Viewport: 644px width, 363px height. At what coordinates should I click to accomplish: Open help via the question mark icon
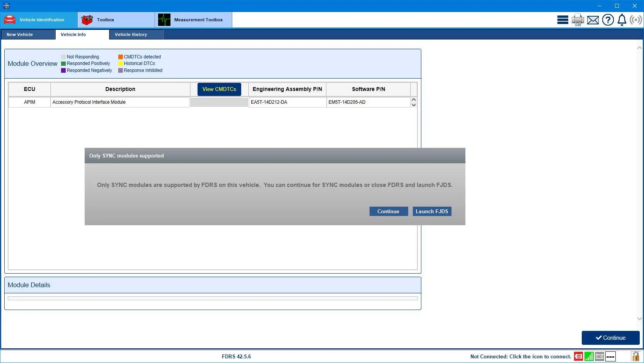(x=608, y=20)
